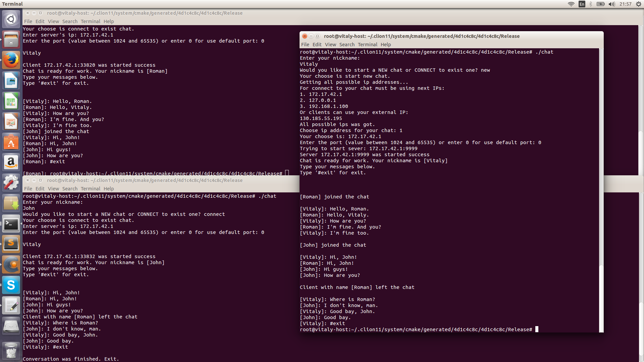
Task: Open the En keyboard layout indicator
Action: pos(582,4)
